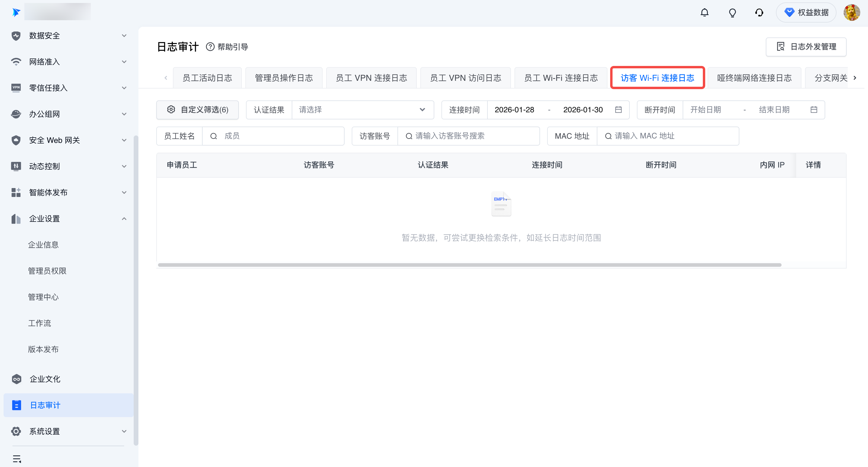This screenshot has width=868, height=467.
Task: Click the lightbulb tips icon
Action: click(732, 12)
